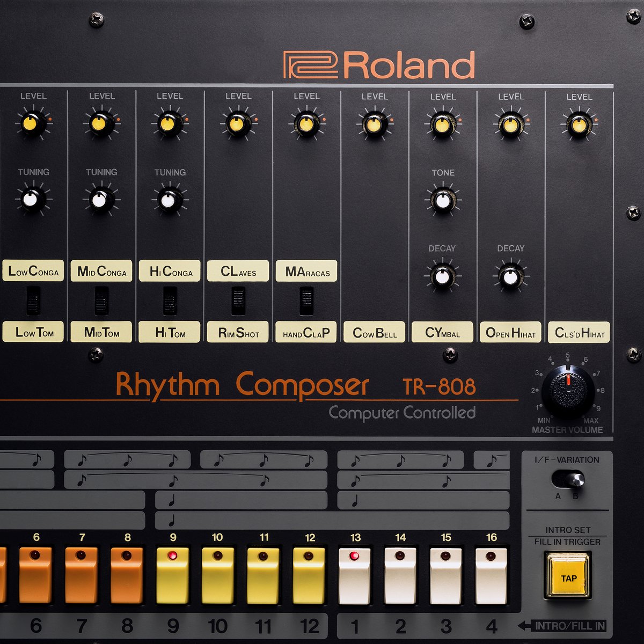The height and width of the screenshot is (644, 644).
Task: Click the Low Tom label
Action: click(x=33, y=332)
